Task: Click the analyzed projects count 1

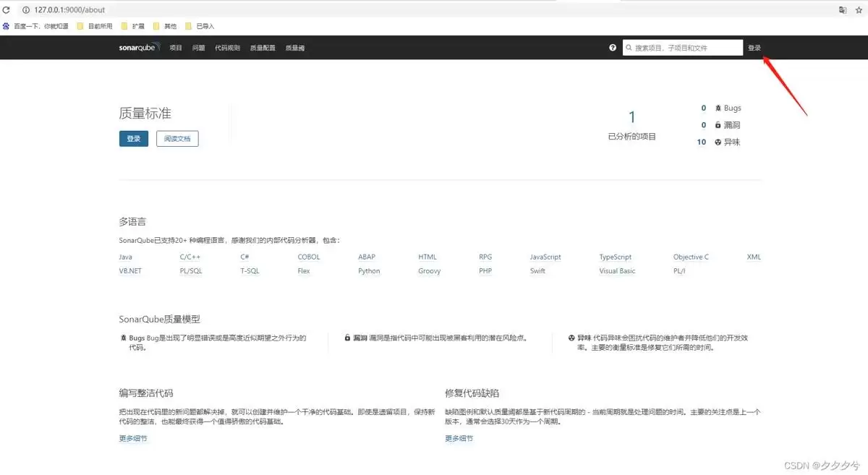Action: click(x=631, y=117)
